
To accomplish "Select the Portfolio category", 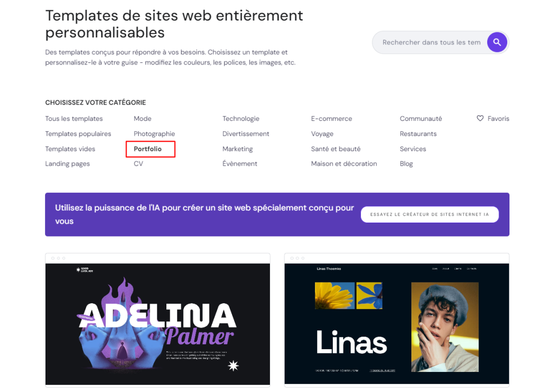I will pyautogui.click(x=147, y=149).
